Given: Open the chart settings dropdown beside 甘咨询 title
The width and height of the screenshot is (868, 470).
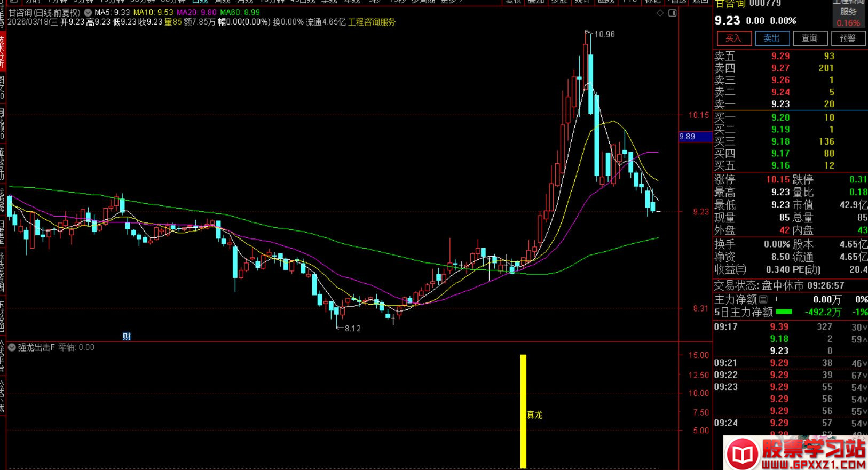Looking at the screenshot, I should tap(88, 12).
